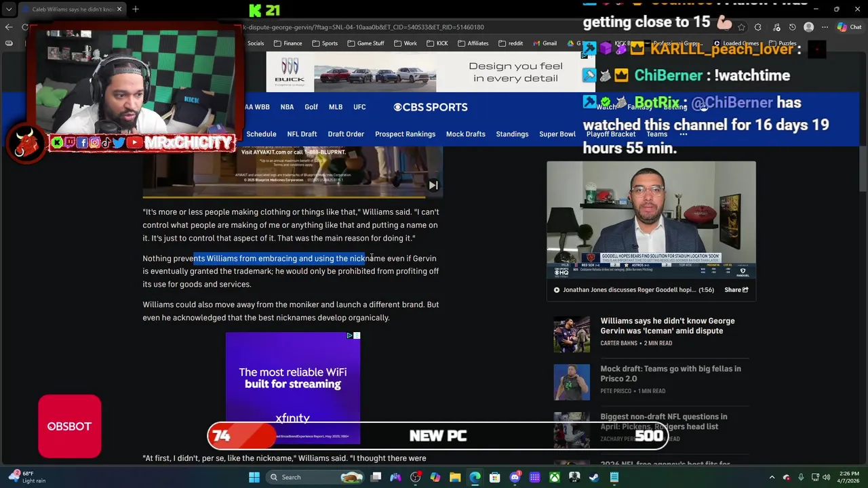The width and height of the screenshot is (868, 488).
Task: Open a new browser tab
Action: pyautogui.click(x=136, y=9)
